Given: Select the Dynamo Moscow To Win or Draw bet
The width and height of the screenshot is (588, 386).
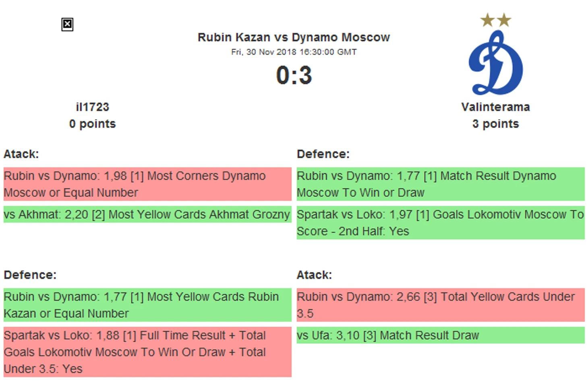Looking at the screenshot, I should (440, 184).
